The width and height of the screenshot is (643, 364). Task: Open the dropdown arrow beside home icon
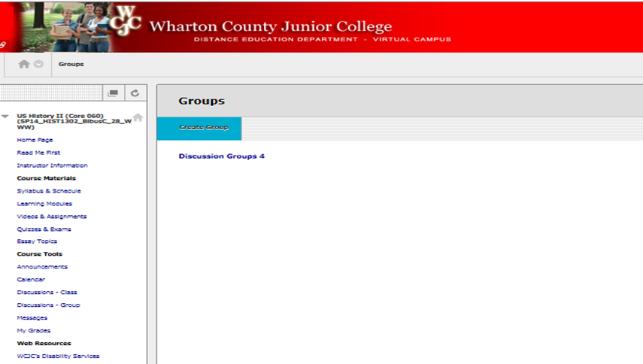pyautogui.click(x=38, y=64)
